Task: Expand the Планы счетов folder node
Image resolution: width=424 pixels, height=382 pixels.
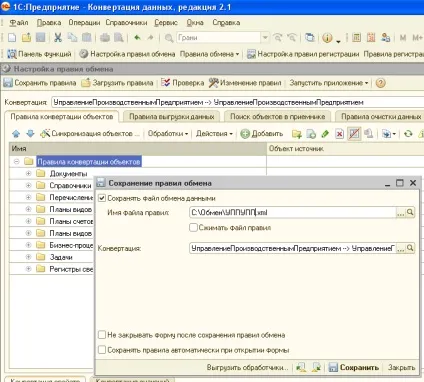Action: coord(28,221)
